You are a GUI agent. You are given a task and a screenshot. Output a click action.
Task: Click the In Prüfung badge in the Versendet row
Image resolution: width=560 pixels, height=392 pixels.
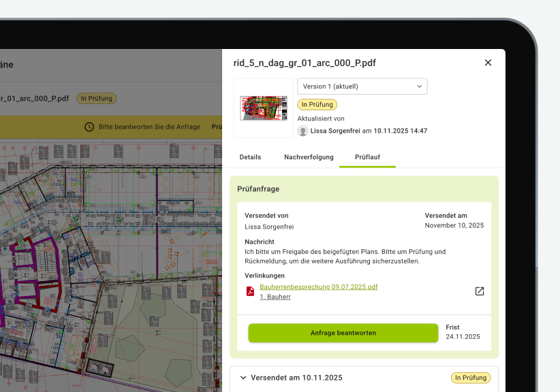pos(471,378)
